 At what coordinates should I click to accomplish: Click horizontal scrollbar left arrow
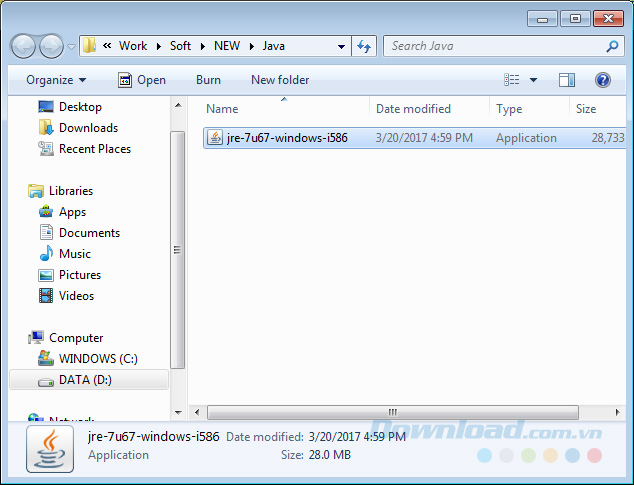point(197,413)
